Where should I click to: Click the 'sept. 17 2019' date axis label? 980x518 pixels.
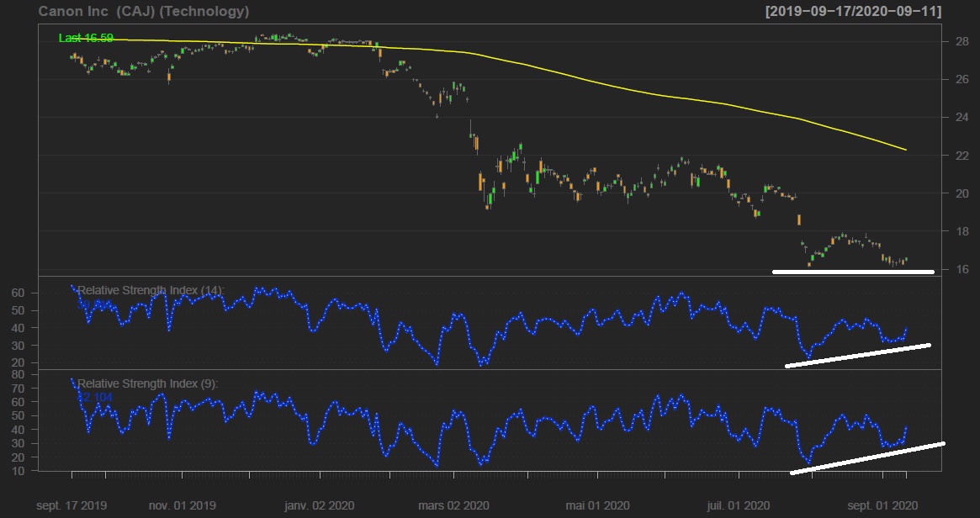[x=72, y=505]
